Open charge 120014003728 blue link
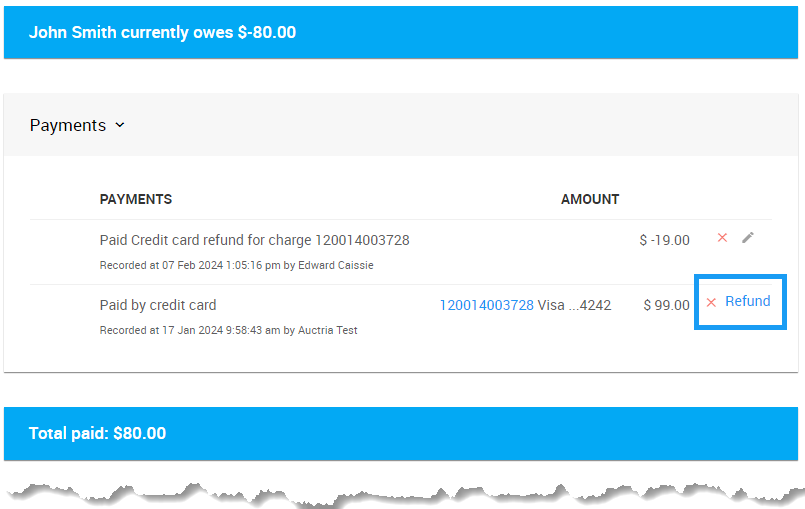 [486, 305]
